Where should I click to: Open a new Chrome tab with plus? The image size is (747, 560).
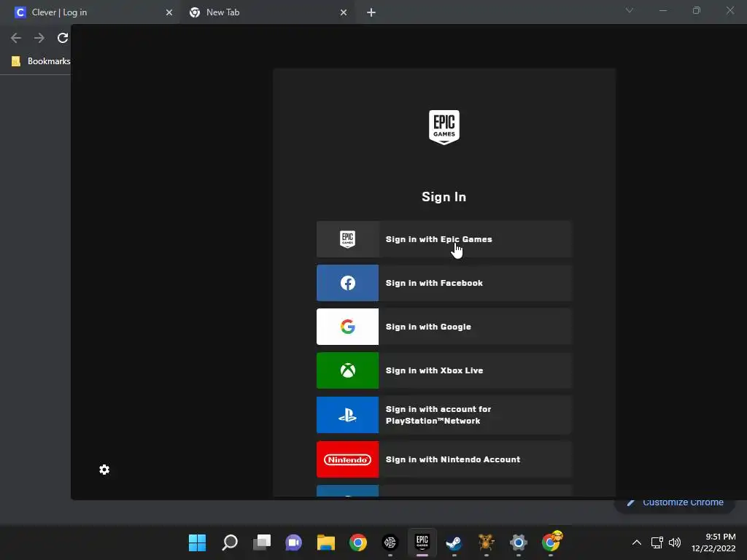371,12
